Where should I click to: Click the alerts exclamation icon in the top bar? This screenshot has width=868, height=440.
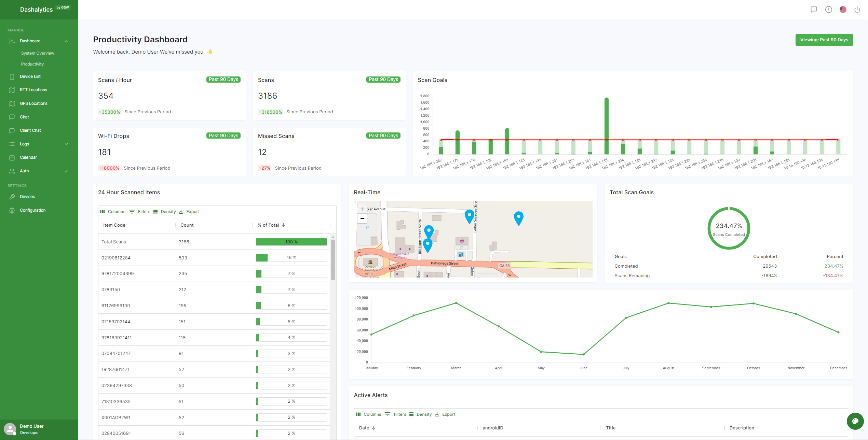click(828, 10)
